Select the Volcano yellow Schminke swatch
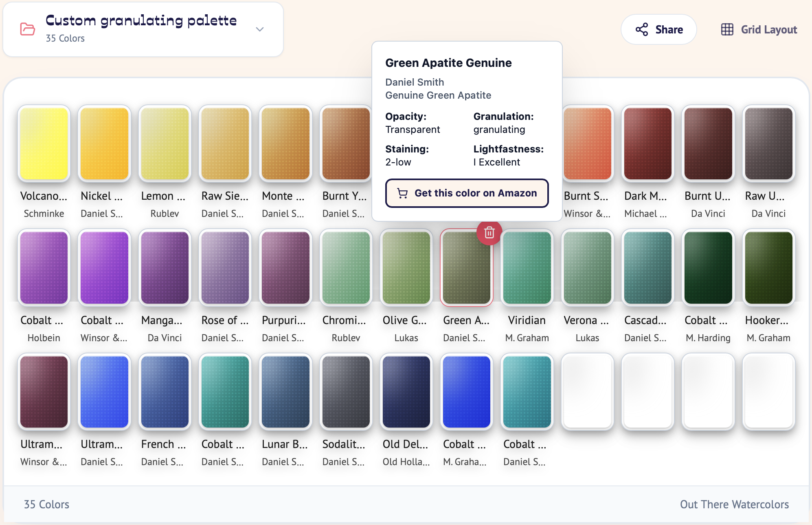Screen dimensions: 812x525 click(x=44, y=143)
